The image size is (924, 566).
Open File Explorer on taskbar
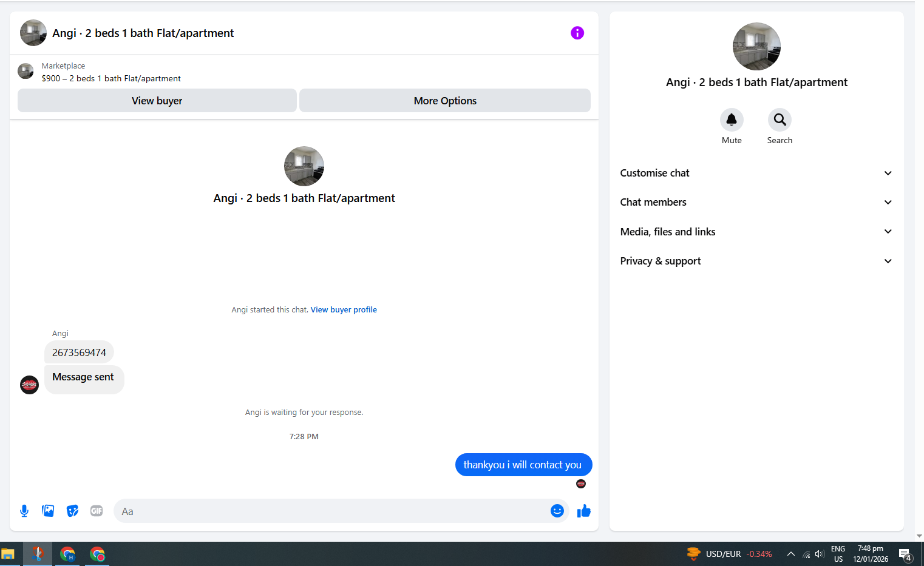click(8, 554)
